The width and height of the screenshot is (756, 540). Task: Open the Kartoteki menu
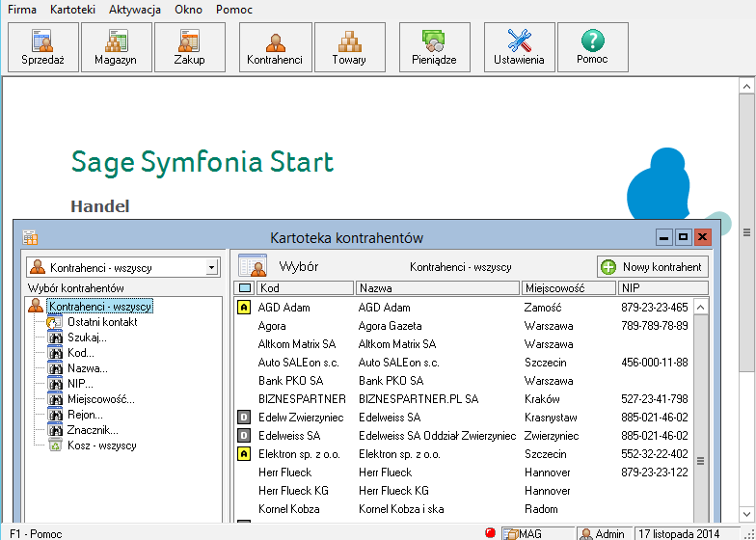[73, 10]
